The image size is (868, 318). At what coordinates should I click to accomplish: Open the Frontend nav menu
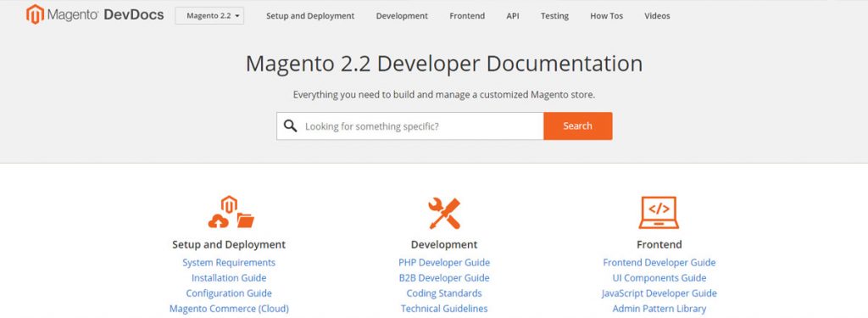click(x=467, y=16)
